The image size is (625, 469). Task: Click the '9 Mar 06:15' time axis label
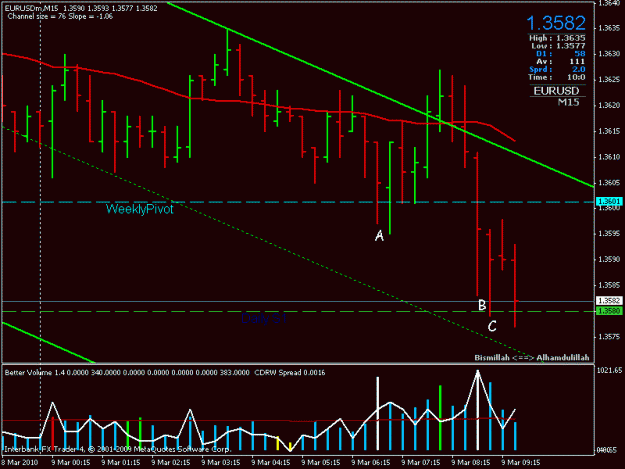click(x=371, y=463)
